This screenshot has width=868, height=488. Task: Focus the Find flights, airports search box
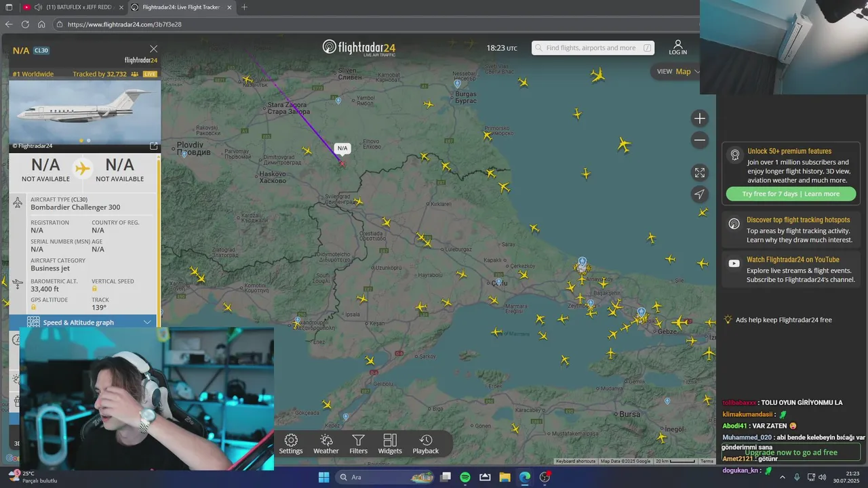coord(593,48)
